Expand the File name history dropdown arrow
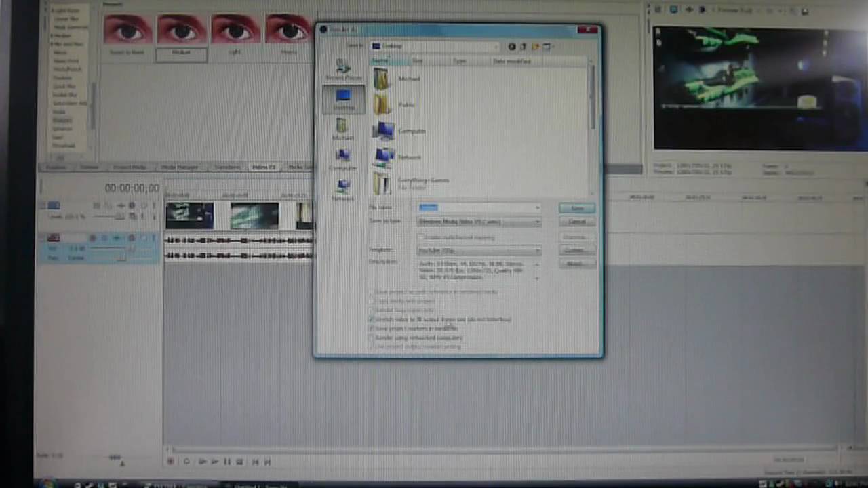The height and width of the screenshot is (488, 868). click(x=538, y=208)
